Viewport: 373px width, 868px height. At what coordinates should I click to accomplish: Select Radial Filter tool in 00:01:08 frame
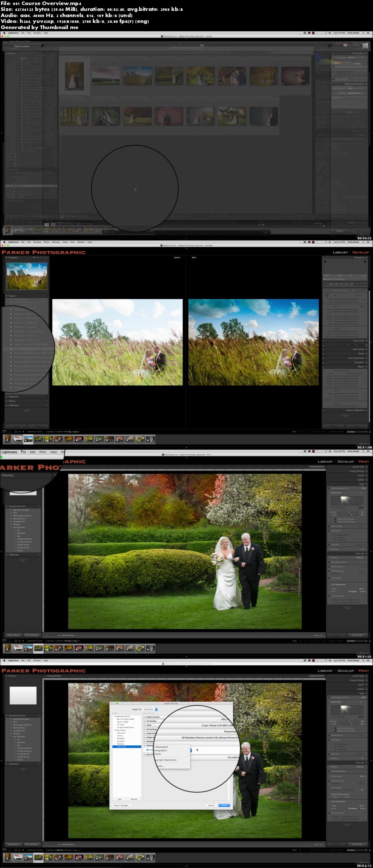(x=346, y=284)
